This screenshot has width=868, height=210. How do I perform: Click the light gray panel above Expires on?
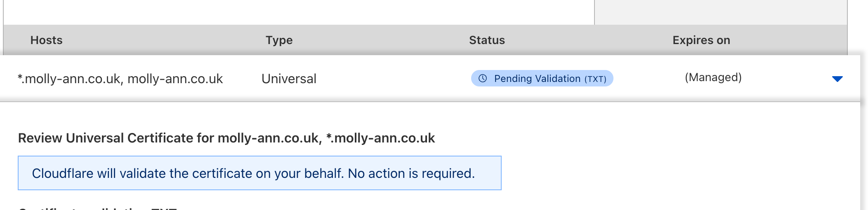(720, 12)
